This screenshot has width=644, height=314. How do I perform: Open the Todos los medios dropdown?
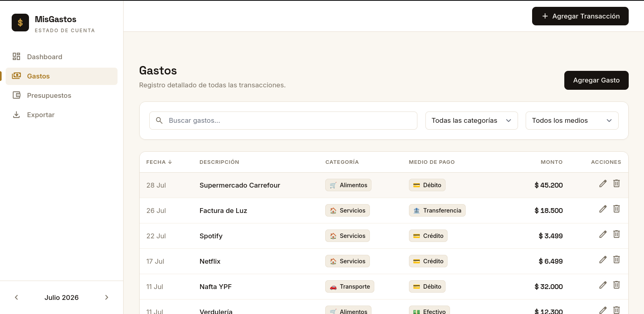(x=572, y=120)
